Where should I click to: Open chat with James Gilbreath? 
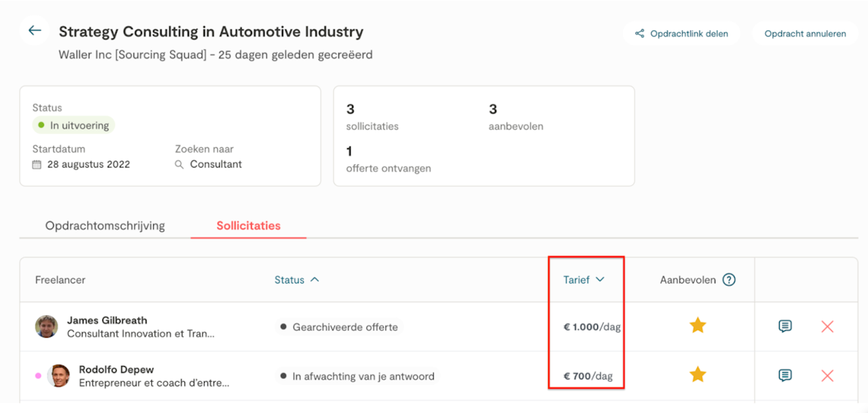(785, 326)
